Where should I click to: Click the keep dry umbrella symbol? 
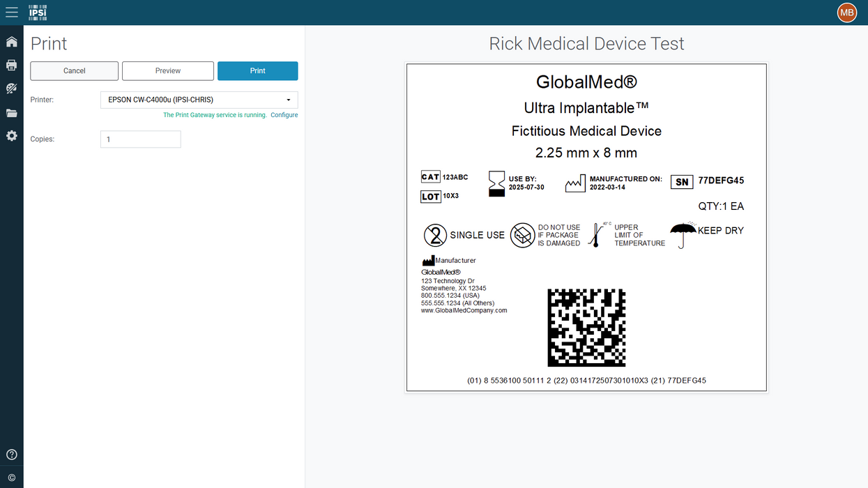point(683,235)
